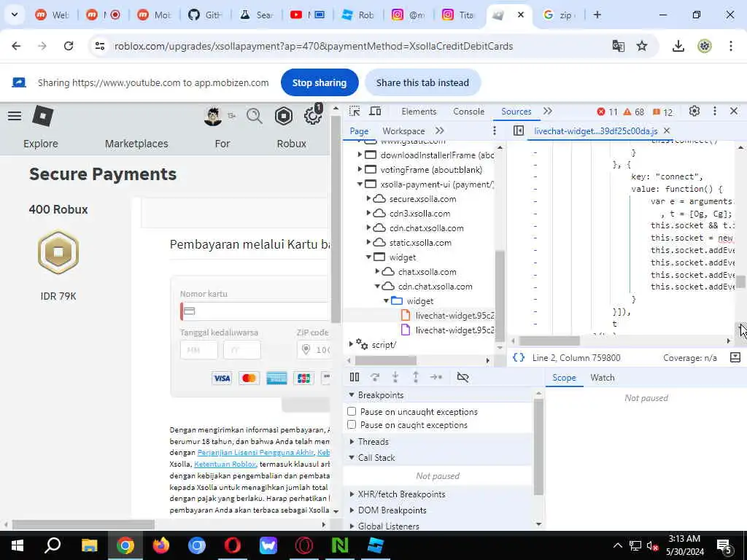Select the Scope tab
Screen dimensions: 747x560
pyautogui.click(x=564, y=378)
